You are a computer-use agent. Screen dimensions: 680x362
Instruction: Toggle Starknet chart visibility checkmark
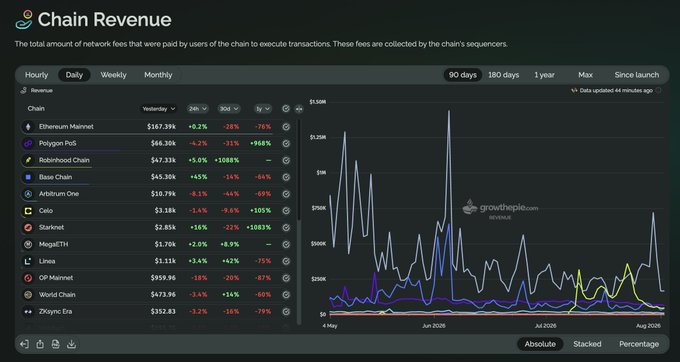click(286, 227)
